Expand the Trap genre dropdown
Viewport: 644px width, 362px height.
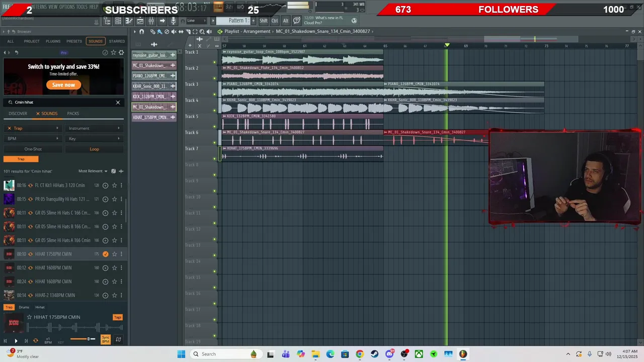tap(33, 128)
